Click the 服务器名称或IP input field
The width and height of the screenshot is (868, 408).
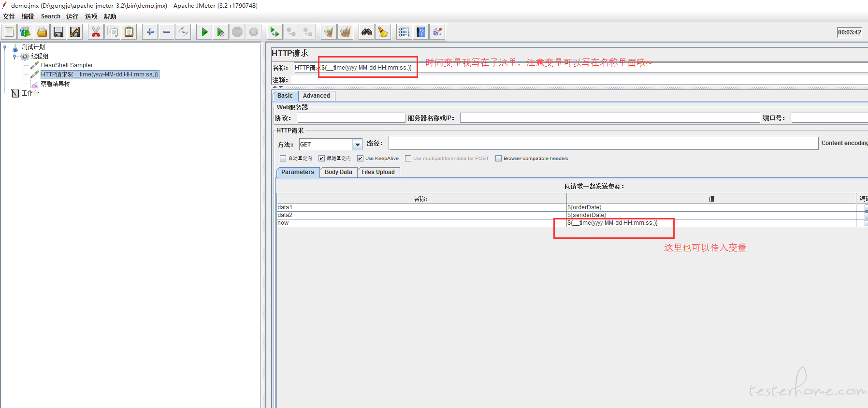(610, 118)
